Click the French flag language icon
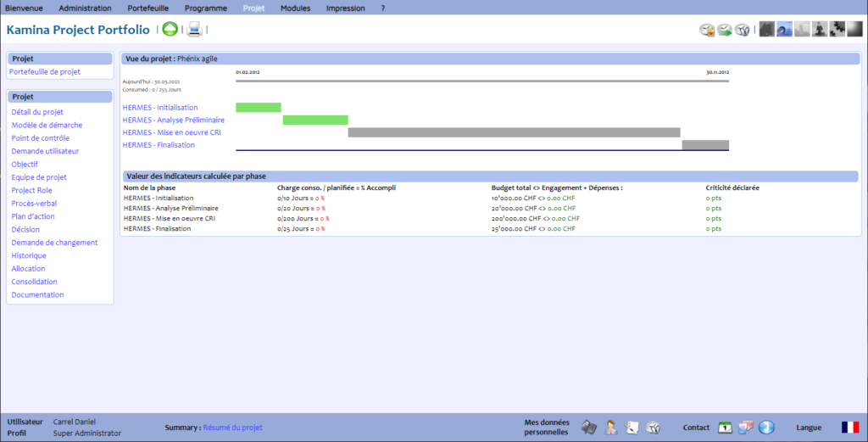This screenshot has width=868, height=442. (x=849, y=428)
